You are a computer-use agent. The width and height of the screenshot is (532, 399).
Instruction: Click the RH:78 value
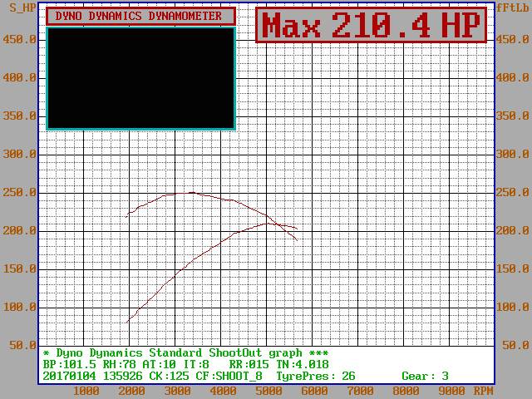pos(120,364)
